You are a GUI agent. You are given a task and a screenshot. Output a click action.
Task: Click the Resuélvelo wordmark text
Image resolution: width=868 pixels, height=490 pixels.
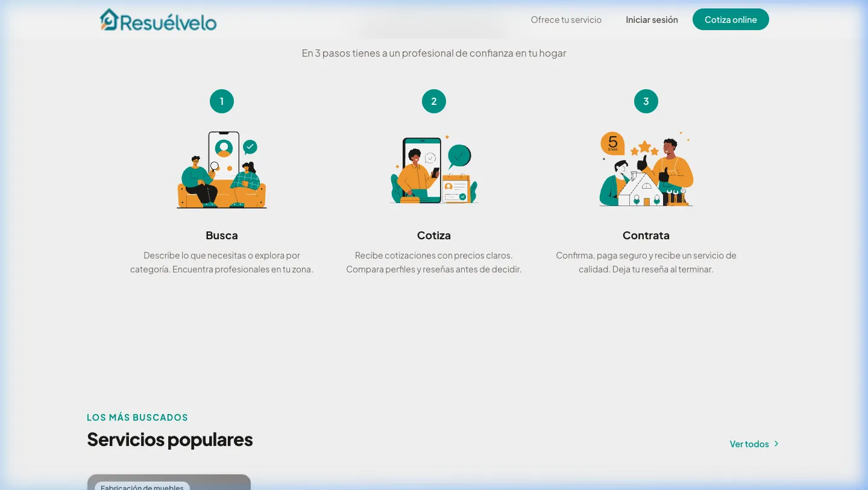tap(168, 21)
